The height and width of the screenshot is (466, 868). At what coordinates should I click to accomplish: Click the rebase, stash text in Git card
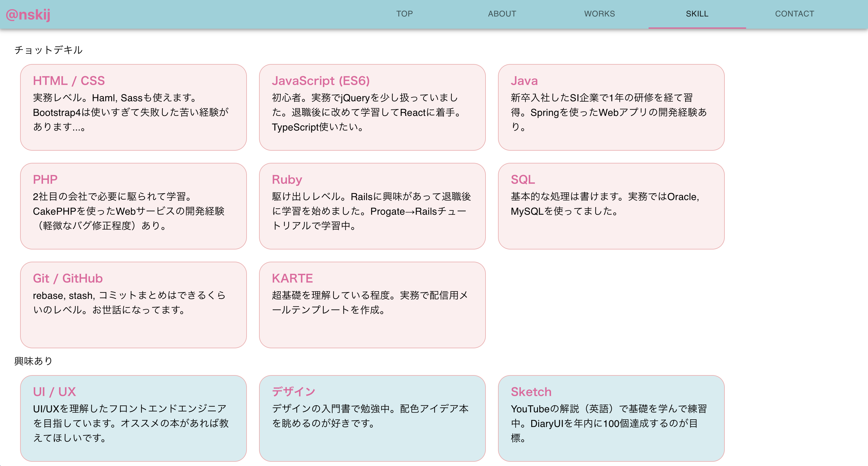tap(64, 296)
